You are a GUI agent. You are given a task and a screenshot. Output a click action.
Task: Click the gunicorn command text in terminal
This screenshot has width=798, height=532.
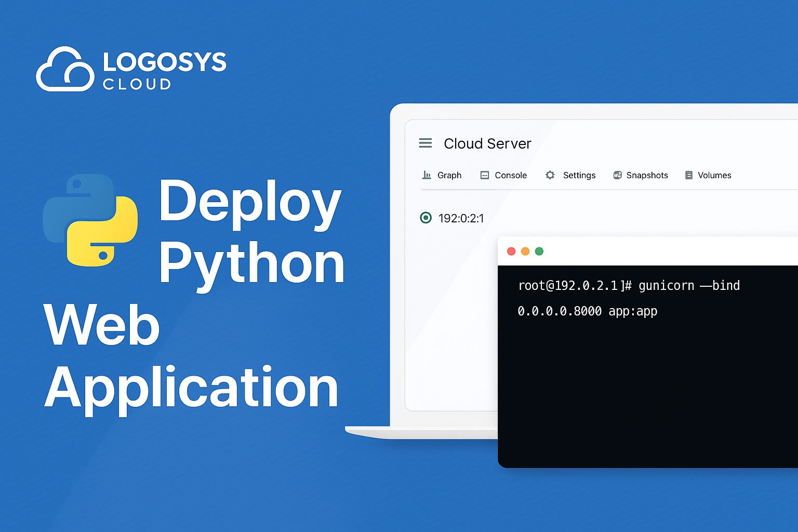coord(689,285)
